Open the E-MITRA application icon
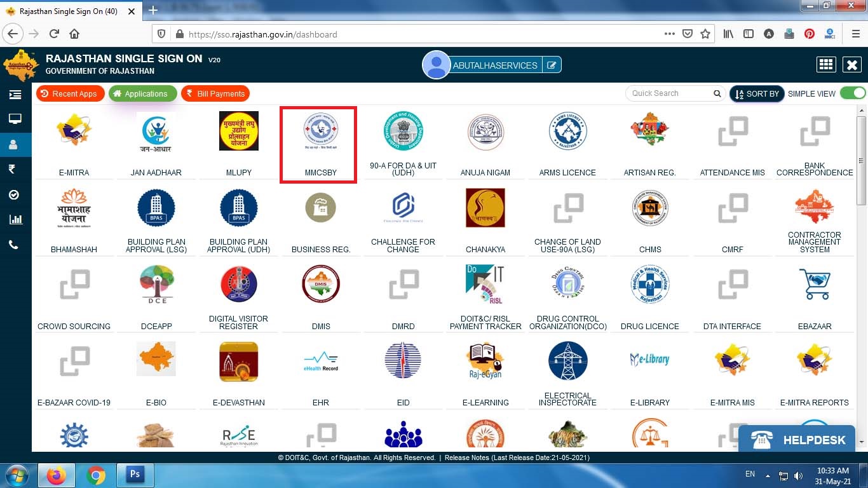Screen dimensions: 868x488 [74, 131]
